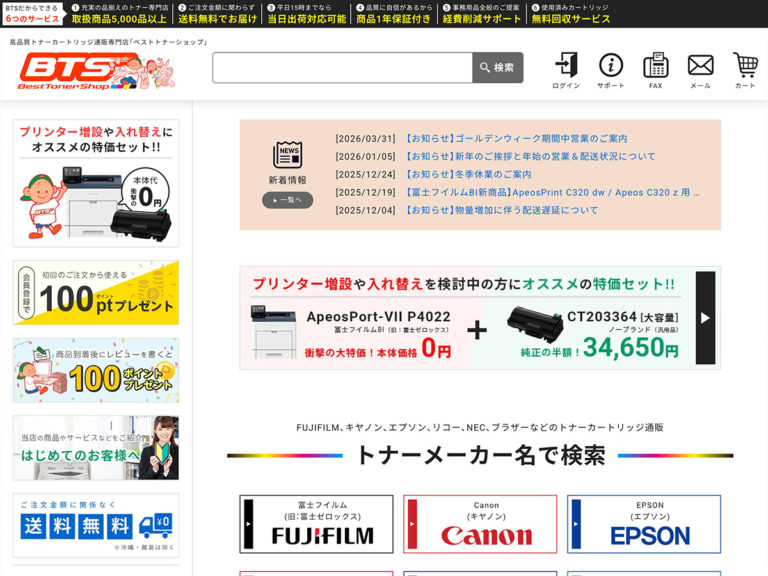
Task: Select the Canon maker button
Action: pyautogui.click(x=480, y=524)
